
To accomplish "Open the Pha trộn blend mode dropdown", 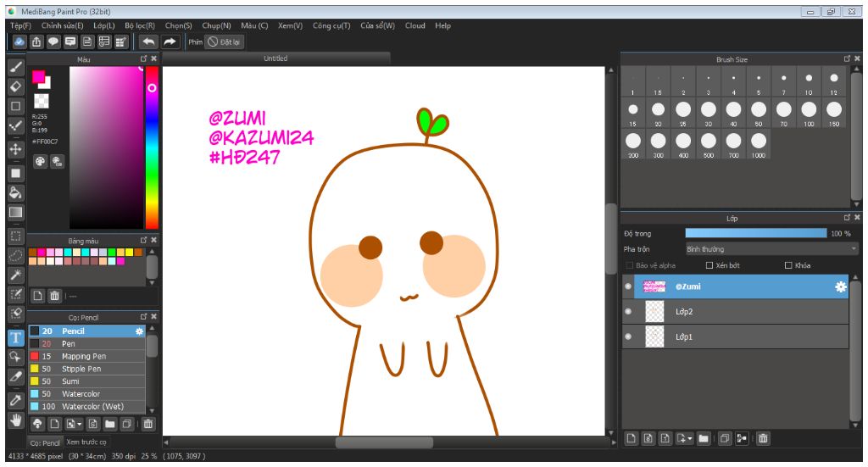I will pos(771,249).
